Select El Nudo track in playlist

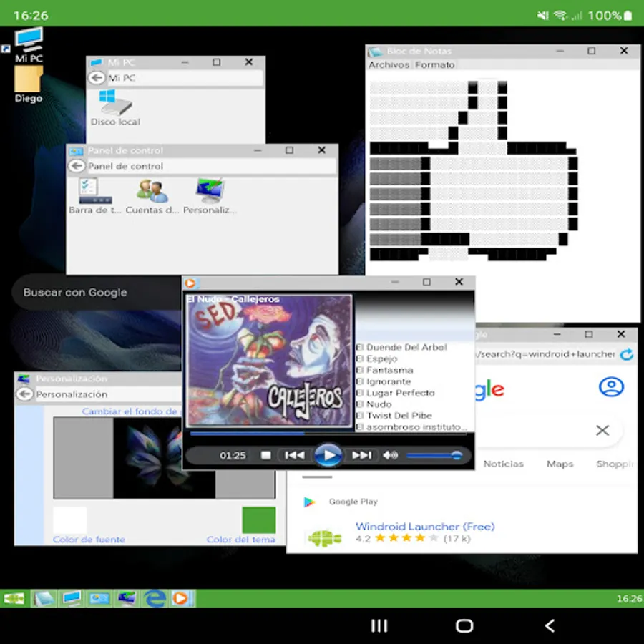[374, 404]
